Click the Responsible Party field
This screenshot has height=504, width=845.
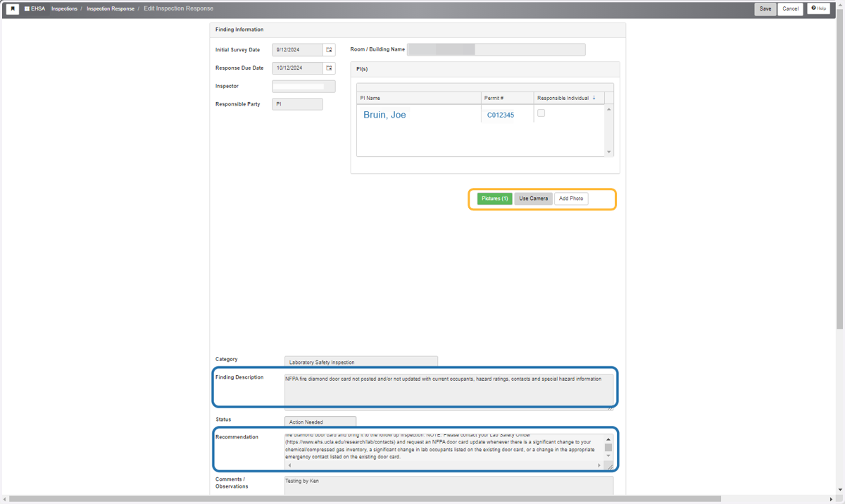click(x=297, y=104)
